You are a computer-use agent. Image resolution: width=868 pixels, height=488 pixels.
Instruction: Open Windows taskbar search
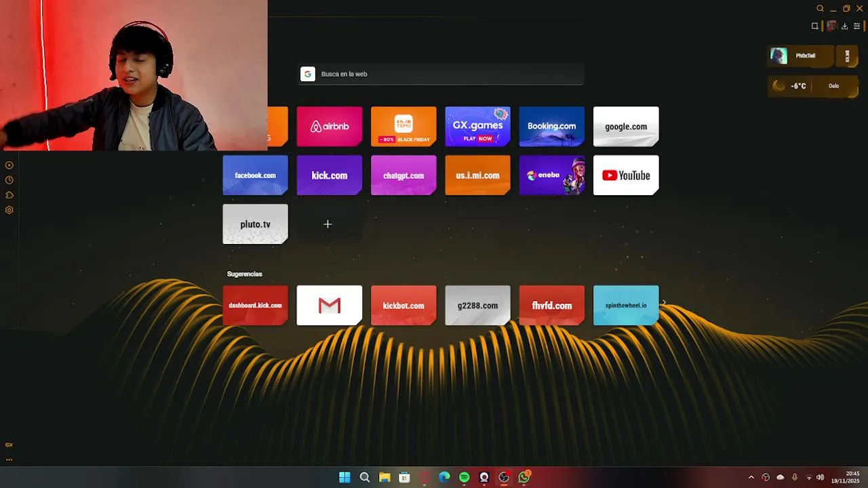point(365,477)
